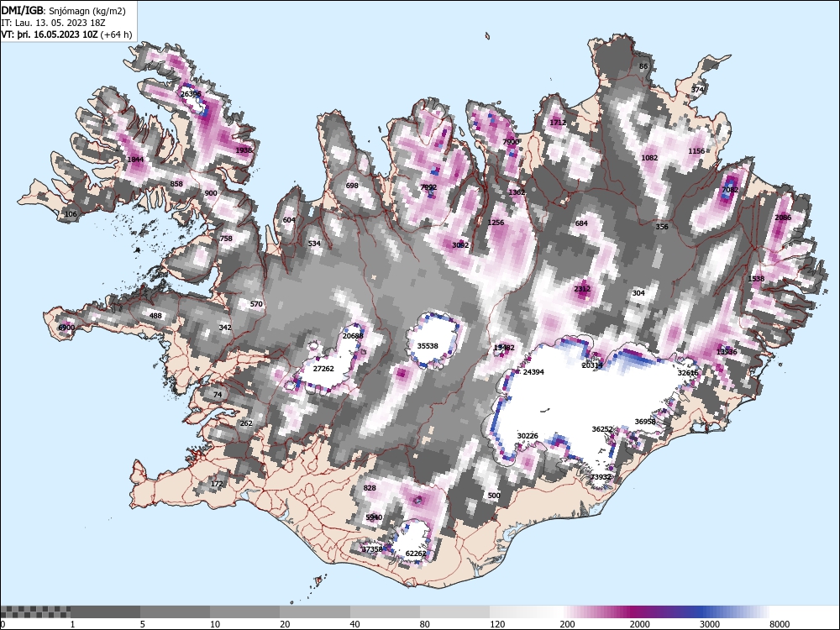This screenshot has width=840, height=630.
Task: Click the map value '30226'
Action: tap(528, 436)
